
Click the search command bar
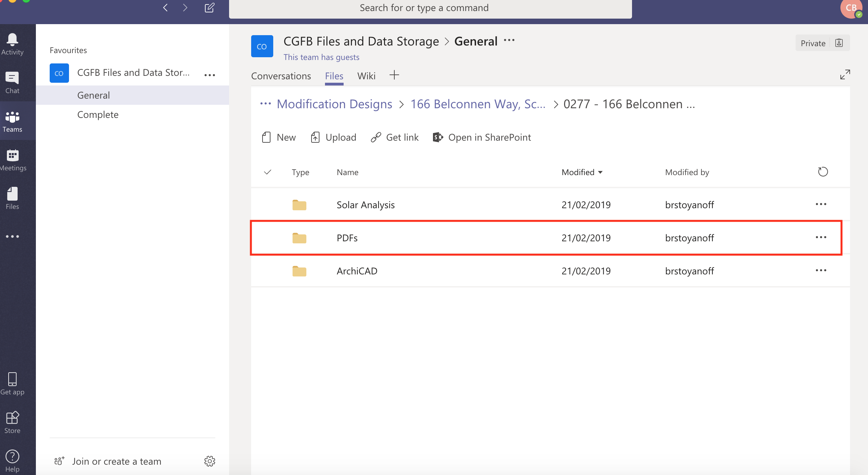coord(424,8)
